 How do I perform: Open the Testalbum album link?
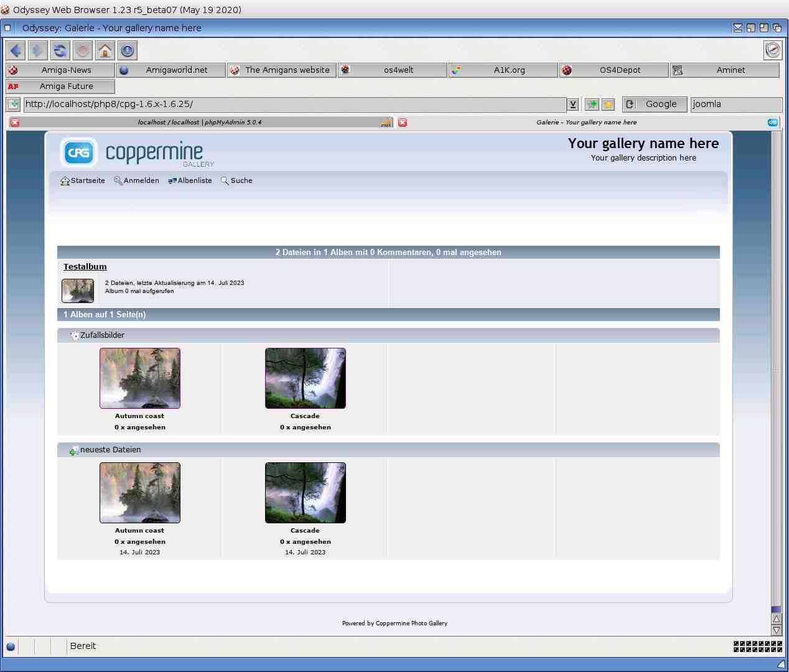coord(85,267)
